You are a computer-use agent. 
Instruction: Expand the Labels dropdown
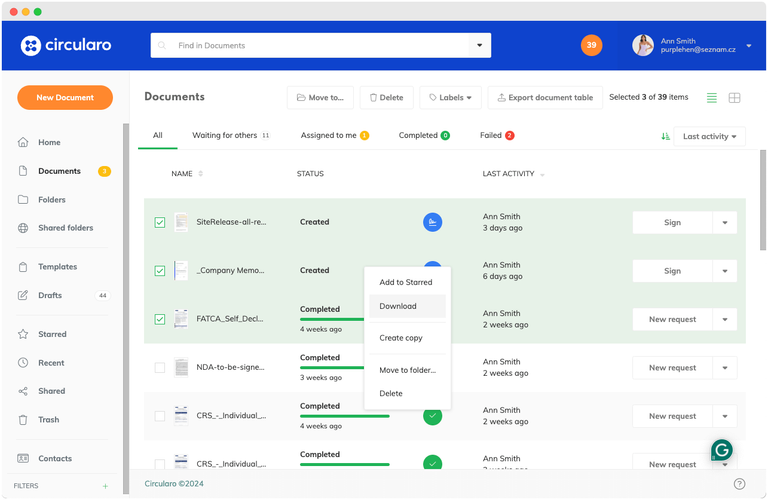pyautogui.click(x=450, y=98)
